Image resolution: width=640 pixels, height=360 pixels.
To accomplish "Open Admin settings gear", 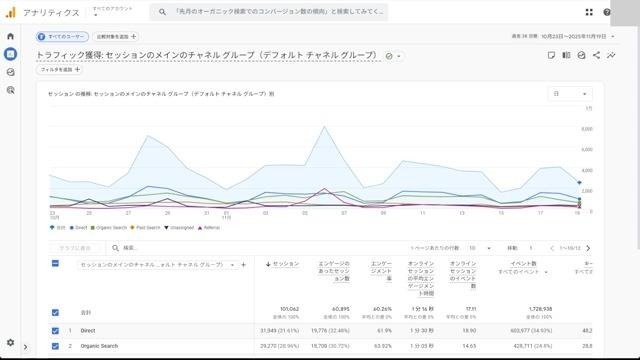I will coord(11,342).
